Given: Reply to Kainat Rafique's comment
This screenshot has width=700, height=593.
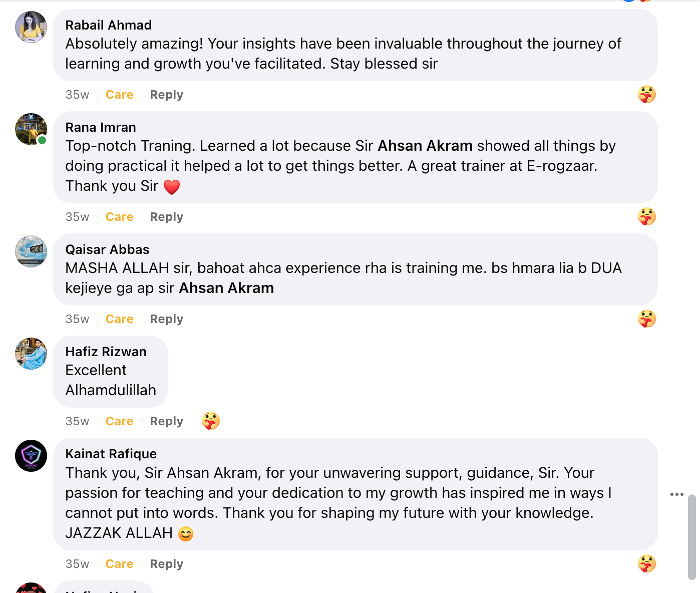Looking at the screenshot, I should pyautogui.click(x=166, y=564).
